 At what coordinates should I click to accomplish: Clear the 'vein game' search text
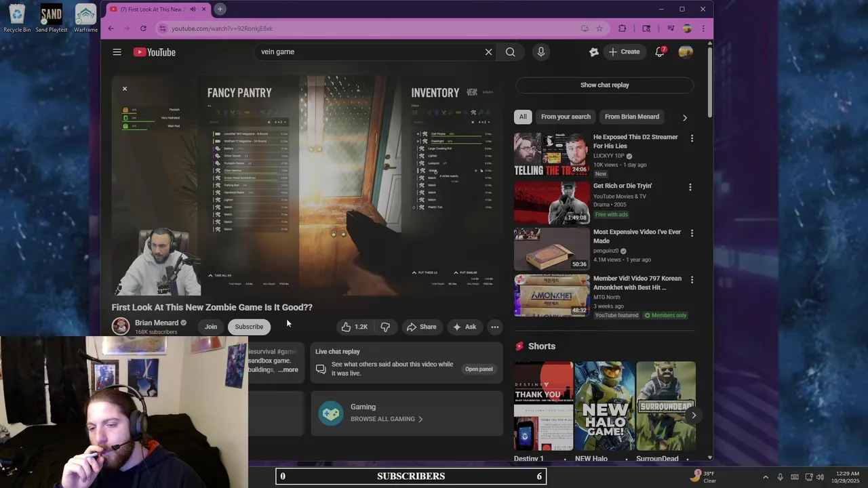[488, 52]
